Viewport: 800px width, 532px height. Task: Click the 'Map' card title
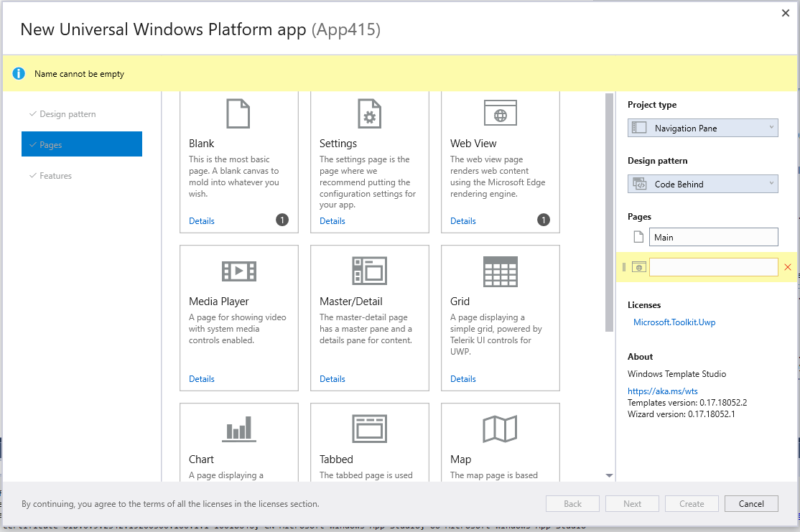pos(461,459)
